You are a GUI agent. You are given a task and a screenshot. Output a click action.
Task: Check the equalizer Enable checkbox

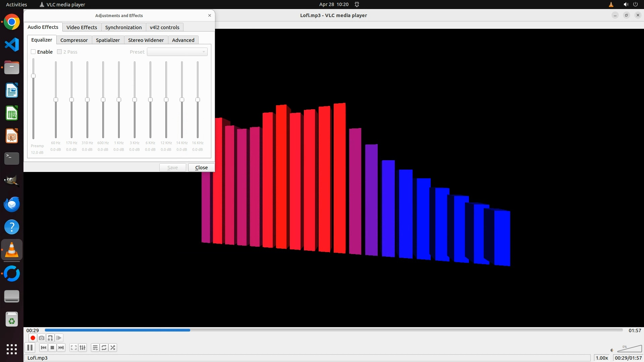pos(33,52)
